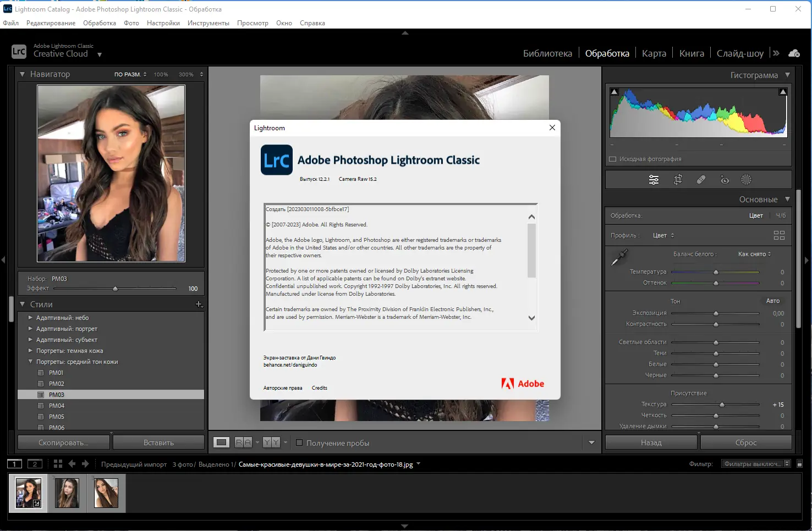
Task: Toggle highlight clipping indicator in histogram
Action: click(782, 92)
